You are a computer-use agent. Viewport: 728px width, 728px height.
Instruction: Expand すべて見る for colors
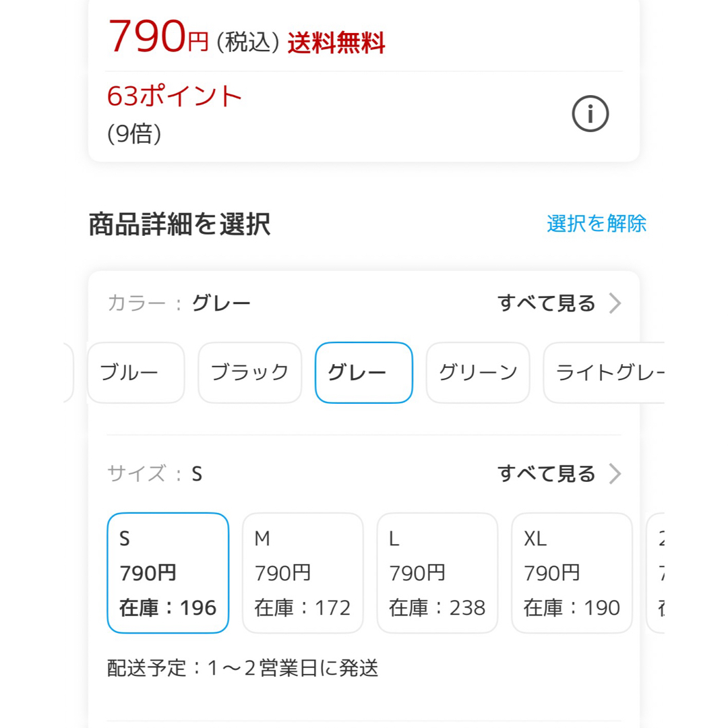[547, 303]
